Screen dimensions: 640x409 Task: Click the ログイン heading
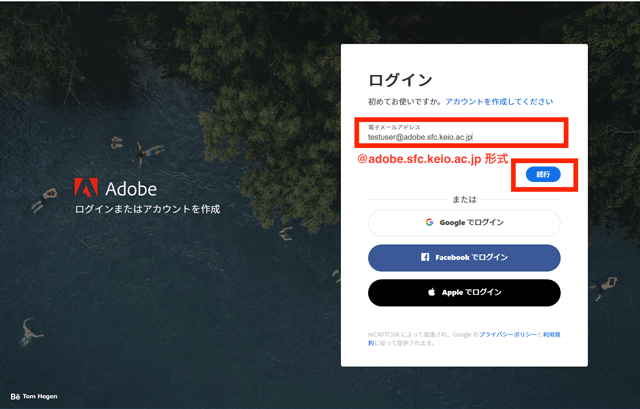pos(400,80)
